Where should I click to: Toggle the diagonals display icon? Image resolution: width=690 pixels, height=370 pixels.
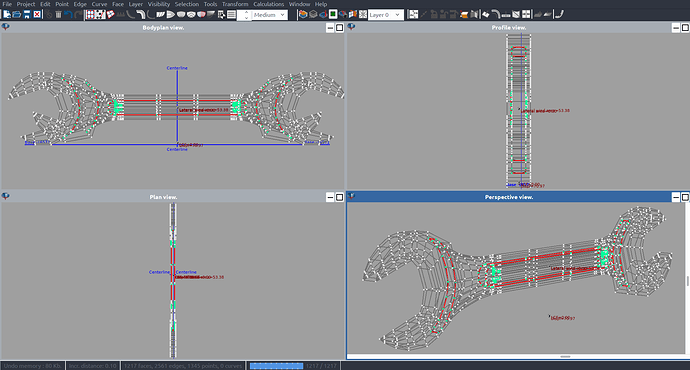click(191, 15)
